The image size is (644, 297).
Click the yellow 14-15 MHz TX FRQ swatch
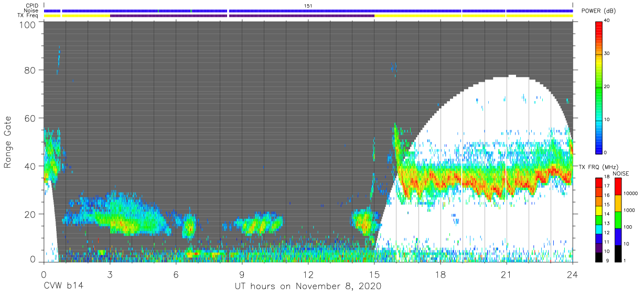pyautogui.click(x=599, y=210)
